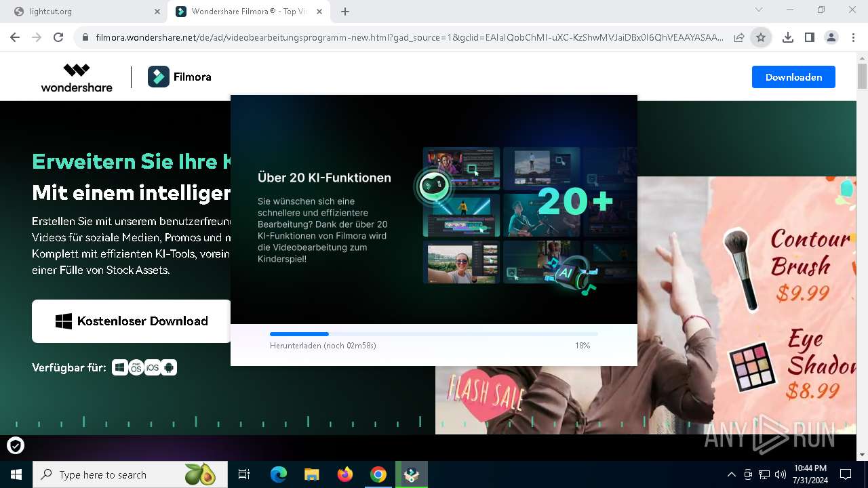
Task: Open Chrome three-dot menu
Action: 853,37
